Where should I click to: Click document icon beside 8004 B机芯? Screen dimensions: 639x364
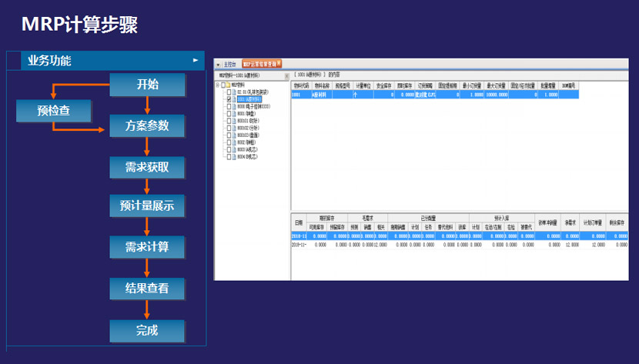point(234,155)
